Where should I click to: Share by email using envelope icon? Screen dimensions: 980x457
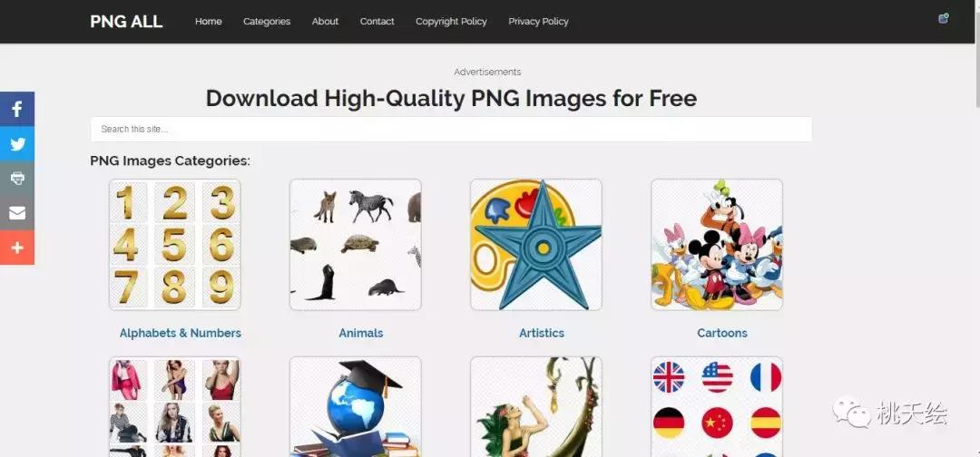pos(17,213)
